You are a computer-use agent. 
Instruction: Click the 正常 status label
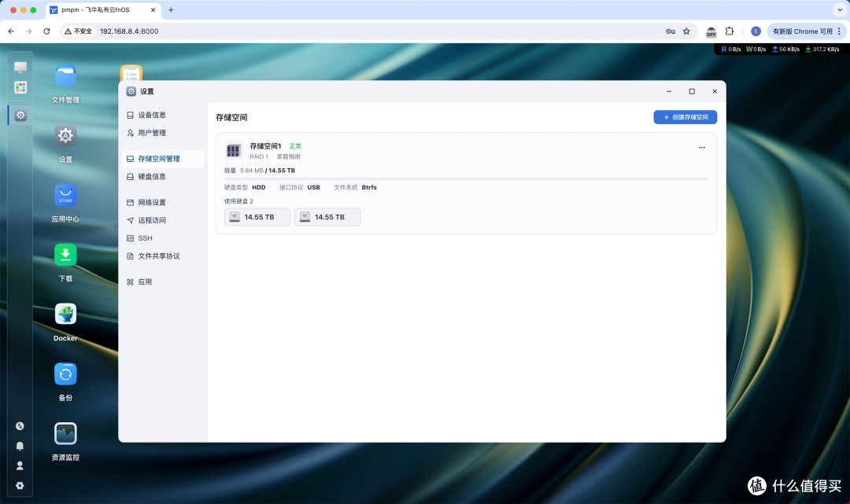295,146
